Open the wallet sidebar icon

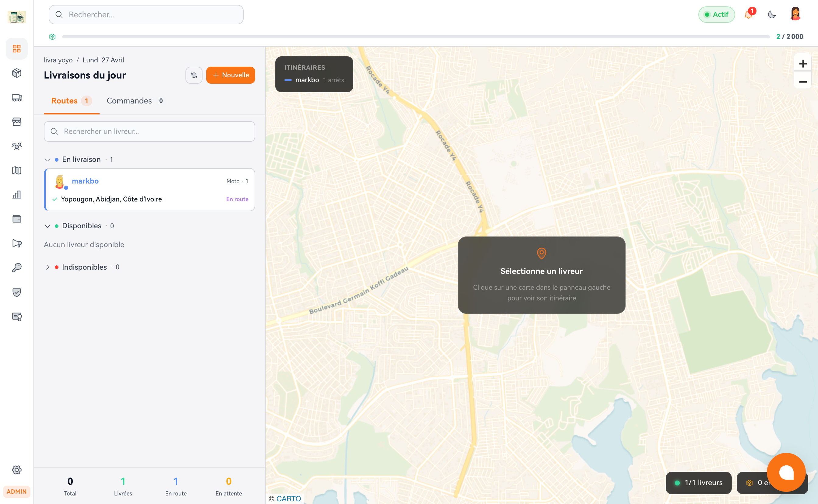pyautogui.click(x=17, y=219)
